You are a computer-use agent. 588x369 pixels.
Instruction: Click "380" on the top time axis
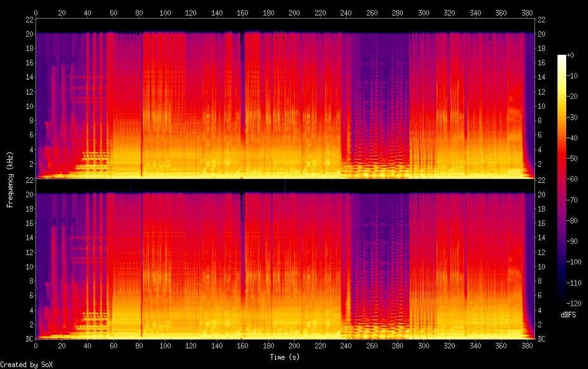pos(527,12)
